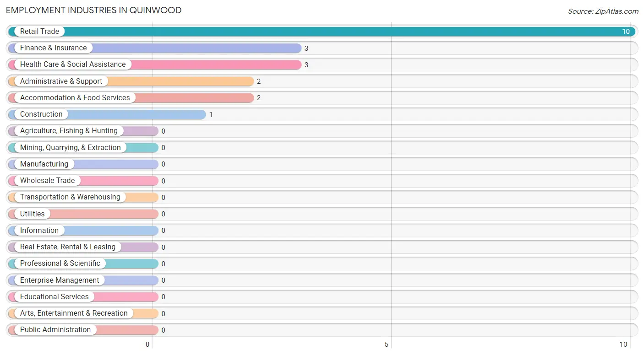
Task: Click the value 3 beside Health Care bar
Action: (x=306, y=65)
